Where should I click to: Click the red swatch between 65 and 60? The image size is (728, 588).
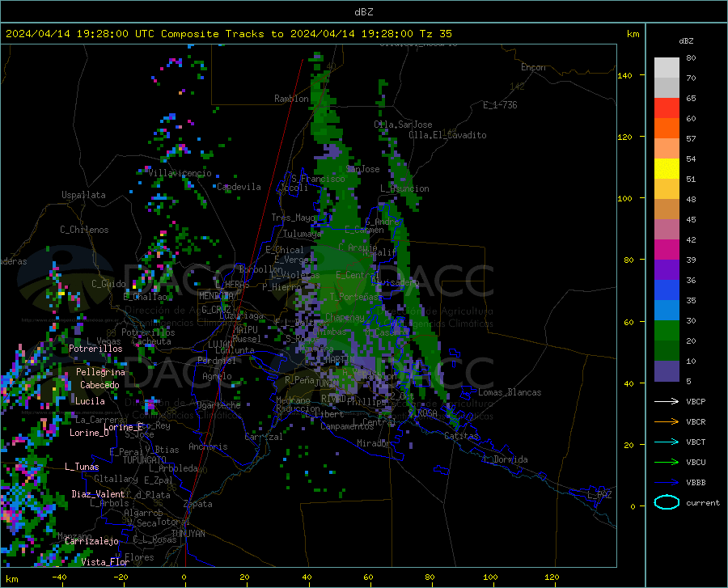pyautogui.click(x=667, y=108)
